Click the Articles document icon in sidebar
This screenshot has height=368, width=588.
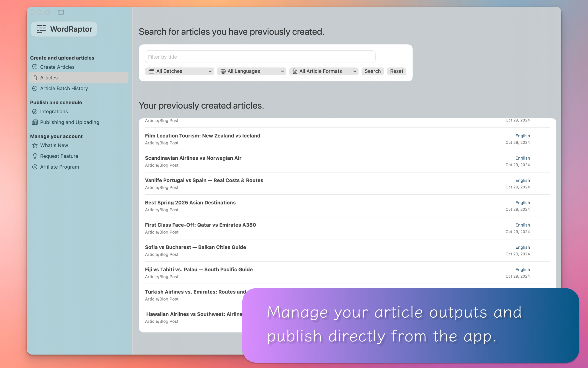[x=35, y=78]
